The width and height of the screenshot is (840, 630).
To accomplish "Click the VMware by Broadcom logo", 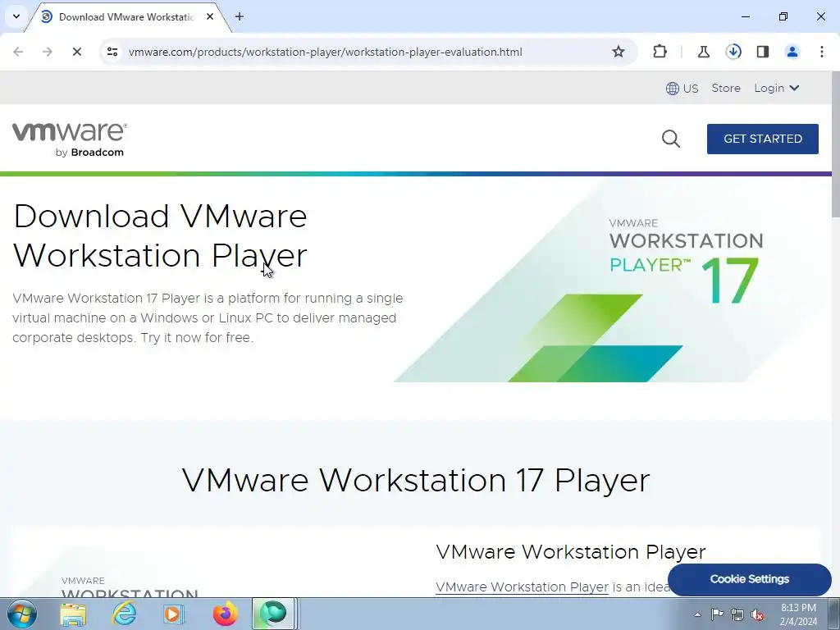I will (70, 139).
